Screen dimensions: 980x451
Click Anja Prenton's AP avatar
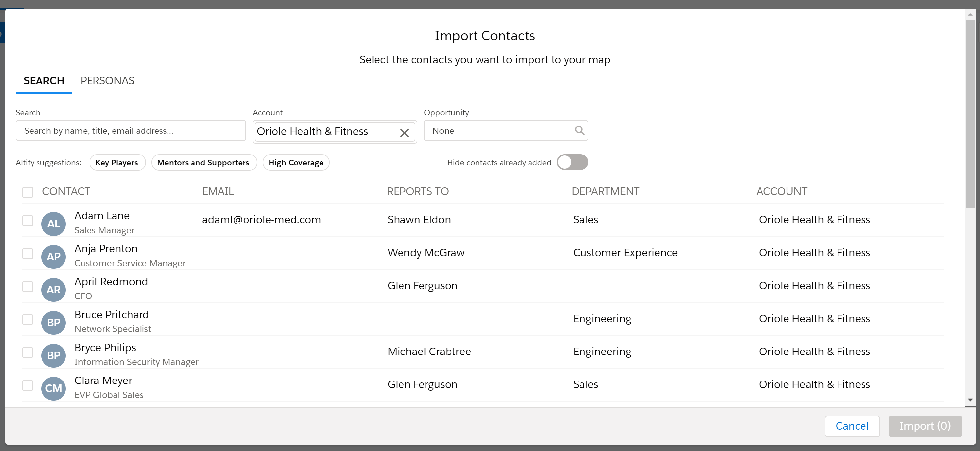pos(54,257)
